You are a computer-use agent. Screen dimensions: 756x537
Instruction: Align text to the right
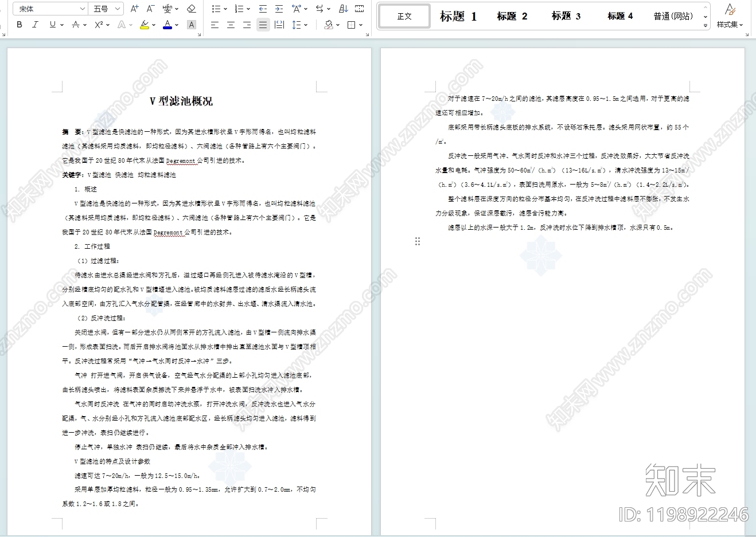(247, 25)
